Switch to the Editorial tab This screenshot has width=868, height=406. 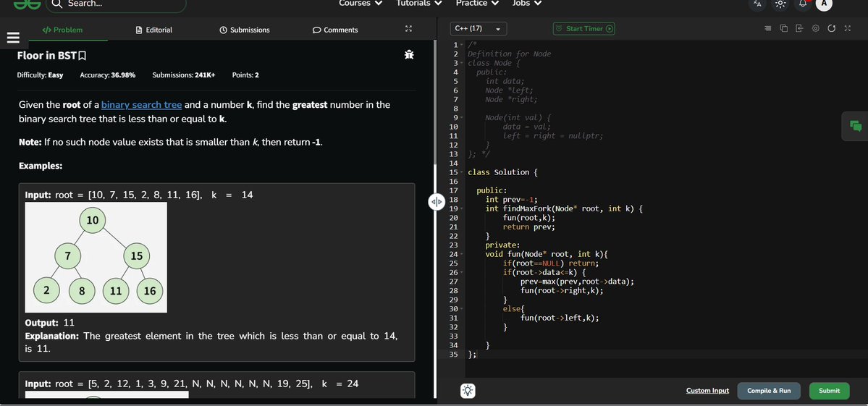154,30
